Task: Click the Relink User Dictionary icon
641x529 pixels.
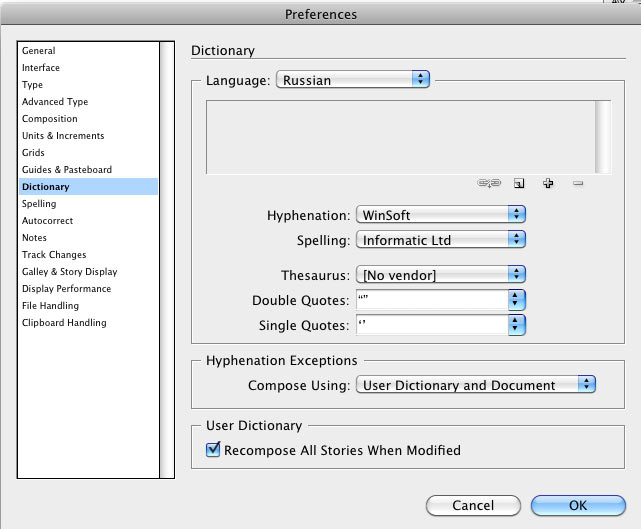Action: click(x=489, y=184)
